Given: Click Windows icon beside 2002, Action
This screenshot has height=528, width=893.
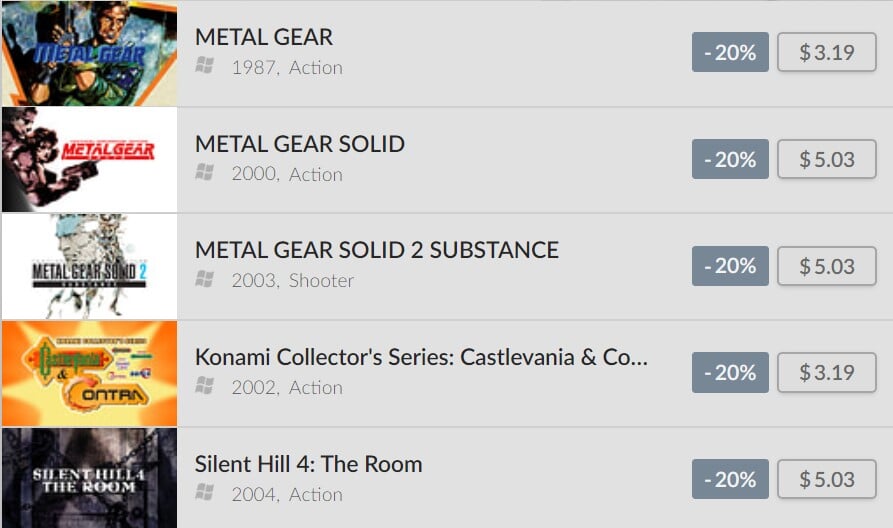Looking at the screenshot, I should coord(205,387).
